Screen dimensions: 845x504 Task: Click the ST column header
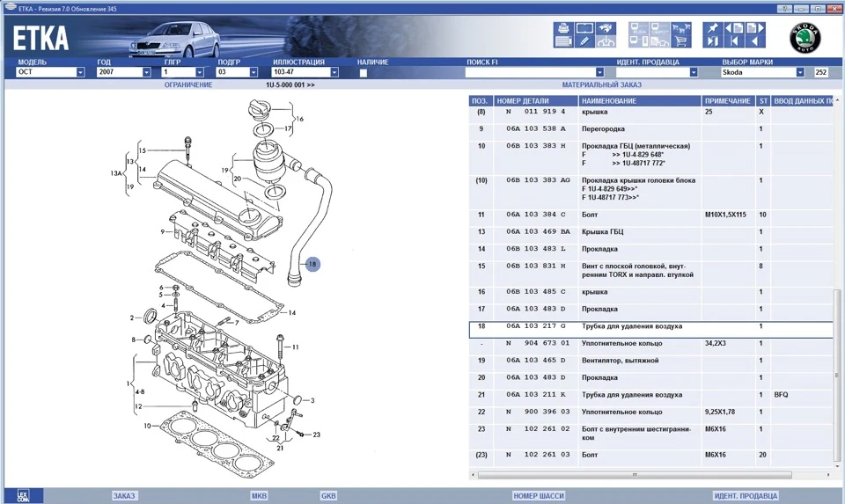point(763,100)
